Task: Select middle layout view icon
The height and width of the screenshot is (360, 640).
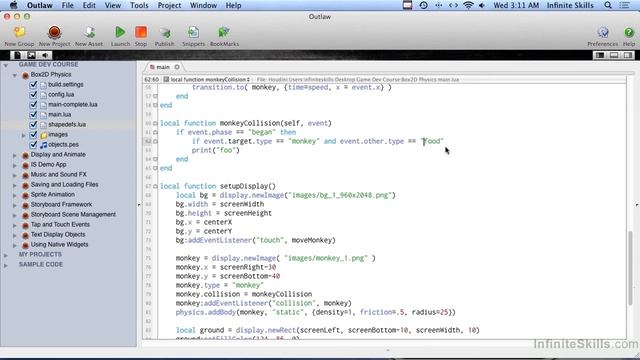Action: tap(614, 55)
